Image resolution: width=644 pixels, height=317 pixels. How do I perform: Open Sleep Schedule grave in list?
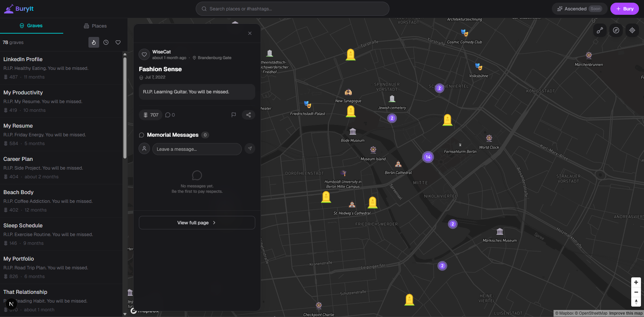tap(61, 234)
